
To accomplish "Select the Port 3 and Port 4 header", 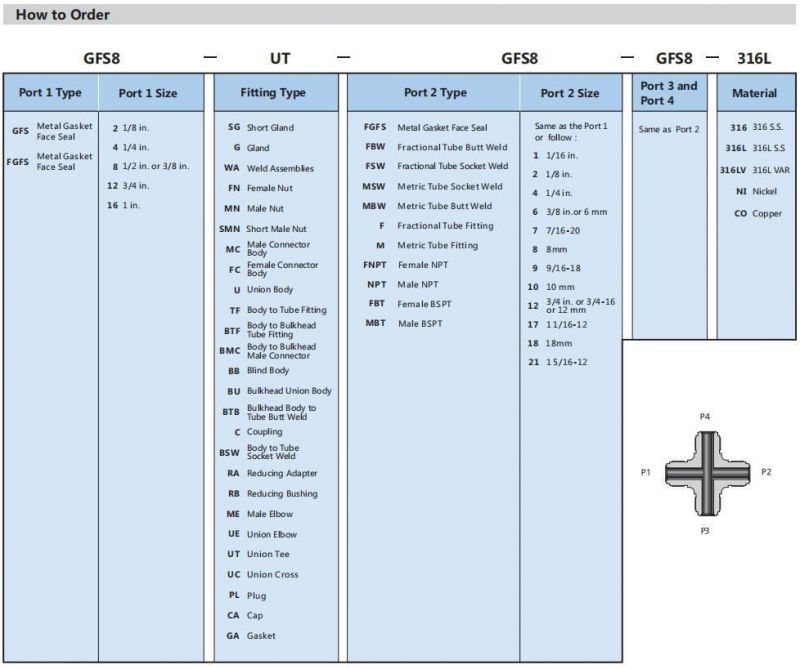I will [670, 93].
